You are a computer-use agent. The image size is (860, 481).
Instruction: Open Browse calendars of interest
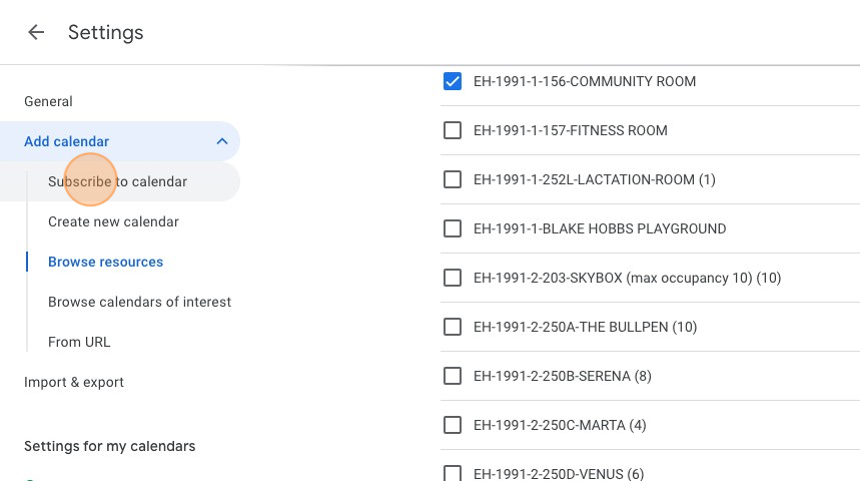tap(140, 302)
